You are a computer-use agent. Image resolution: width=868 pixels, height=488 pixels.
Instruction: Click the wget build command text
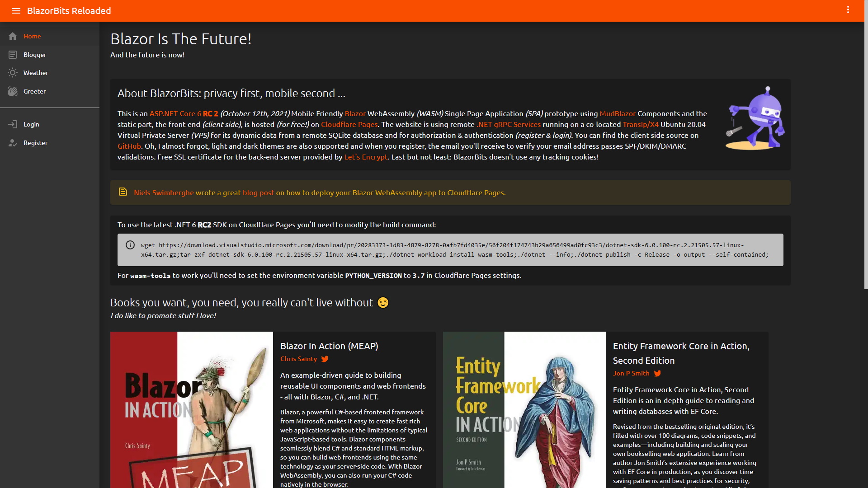click(455, 250)
